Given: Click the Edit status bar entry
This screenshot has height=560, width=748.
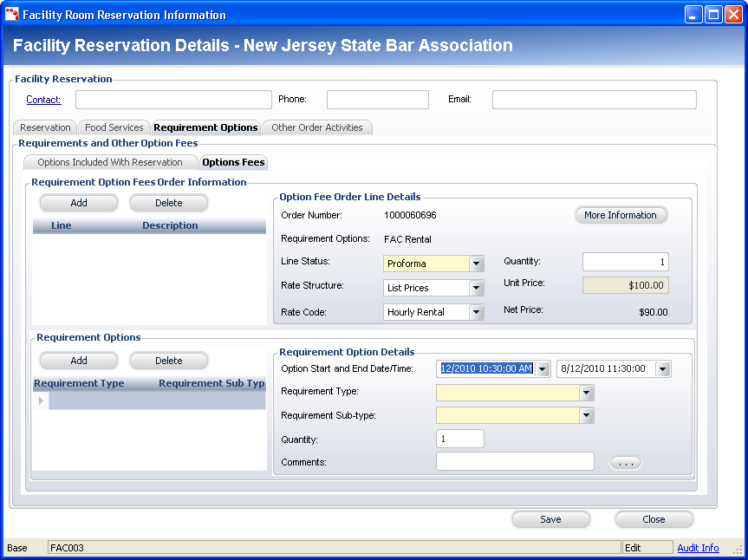Looking at the screenshot, I should [647, 548].
